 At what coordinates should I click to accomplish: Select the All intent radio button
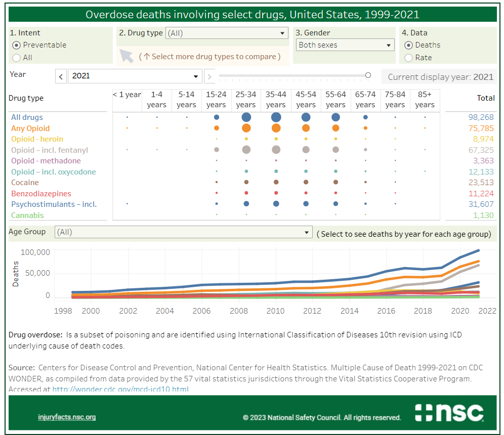click(16, 58)
